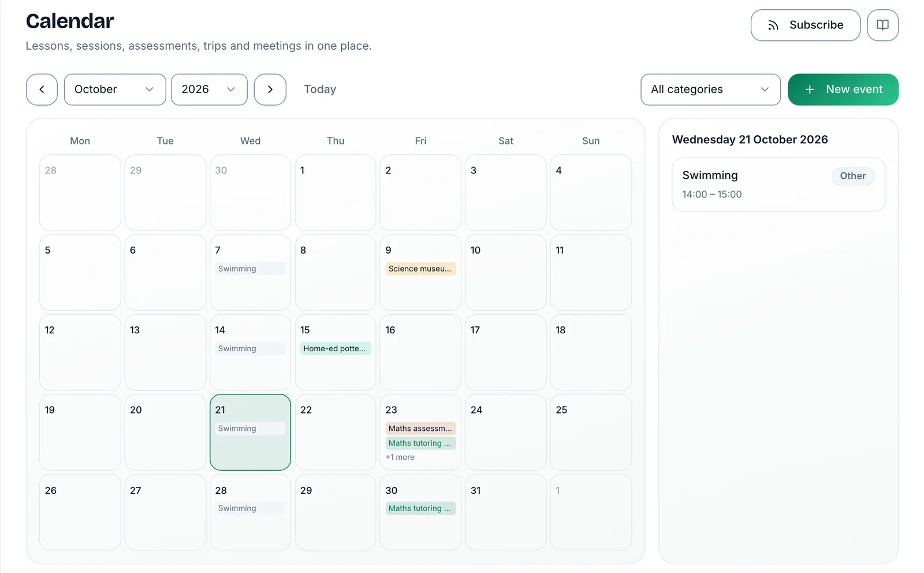Open Swimming event on the 7th

250,269
